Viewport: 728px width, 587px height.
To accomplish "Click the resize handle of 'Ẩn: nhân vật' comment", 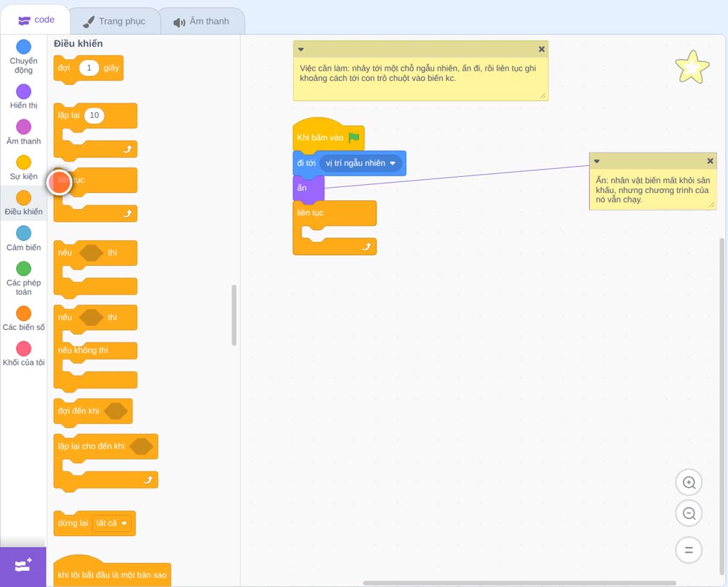I will coord(711,205).
